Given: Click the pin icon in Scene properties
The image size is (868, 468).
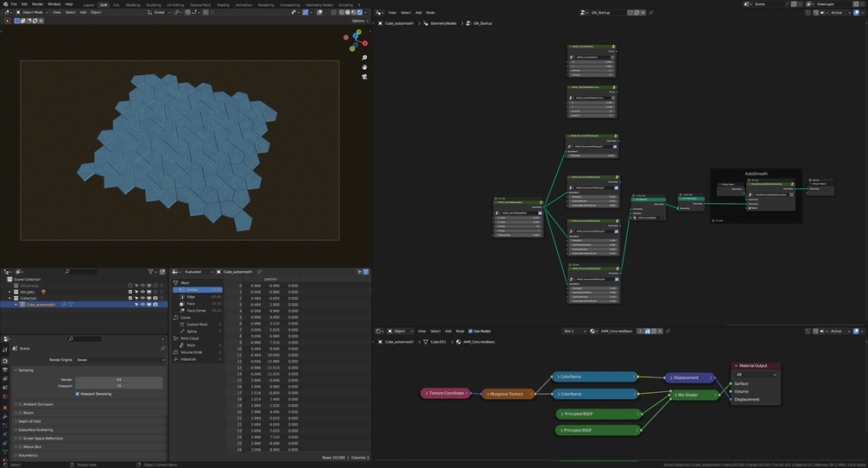Looking at the screenshot, I should pos(162,349).
